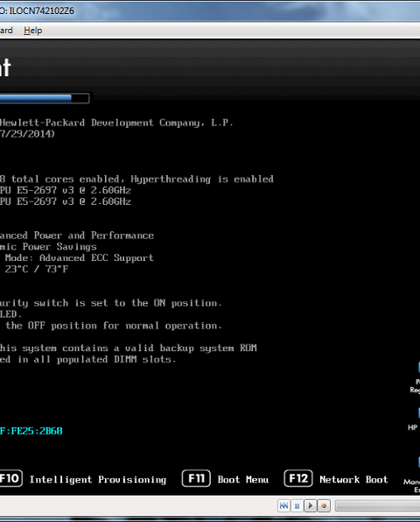Click 'Advanced ECC Support' mode text
The width and height of the screenshot is (420, 522).
(96, 258)
